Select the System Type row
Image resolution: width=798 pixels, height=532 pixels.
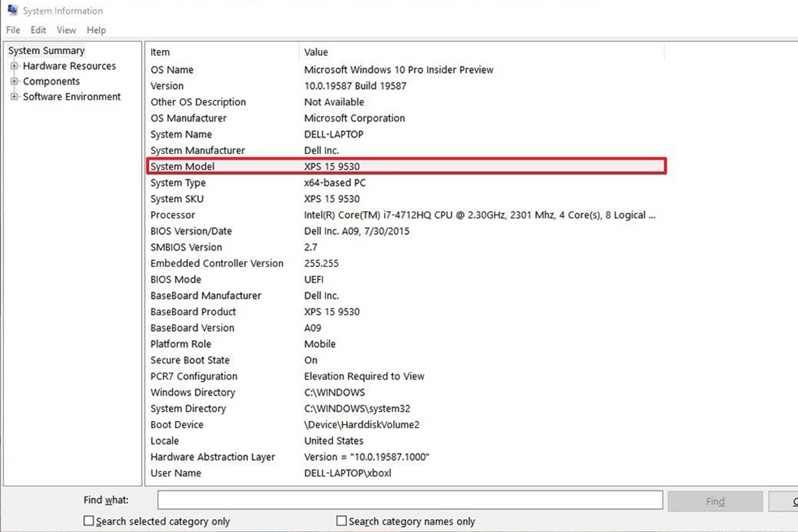406,183
